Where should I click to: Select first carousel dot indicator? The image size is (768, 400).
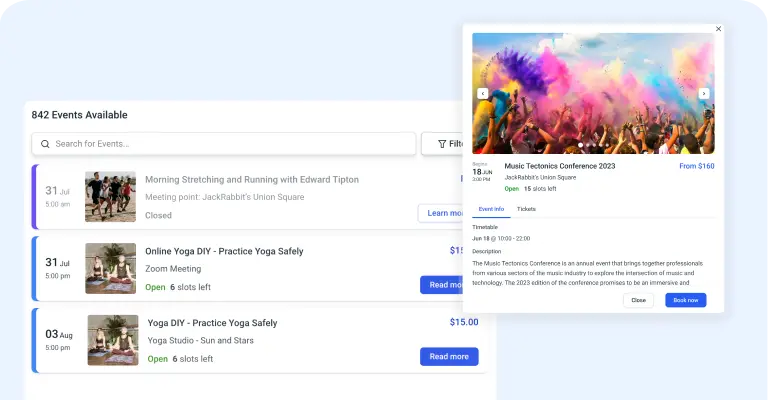pos(580,145)
